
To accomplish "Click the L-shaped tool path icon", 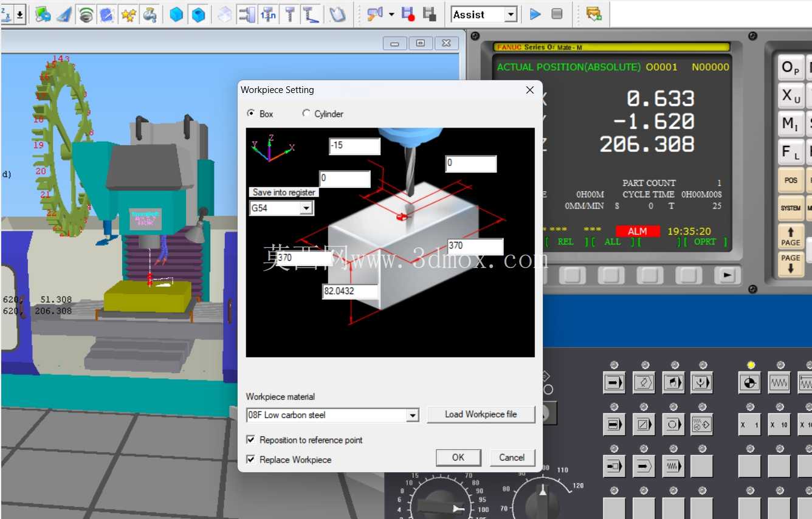I will tap(311, 15).
